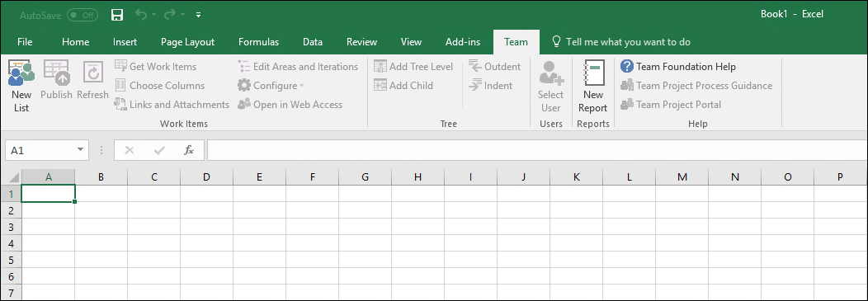Switch to the Formulas tab

[258, 42]
